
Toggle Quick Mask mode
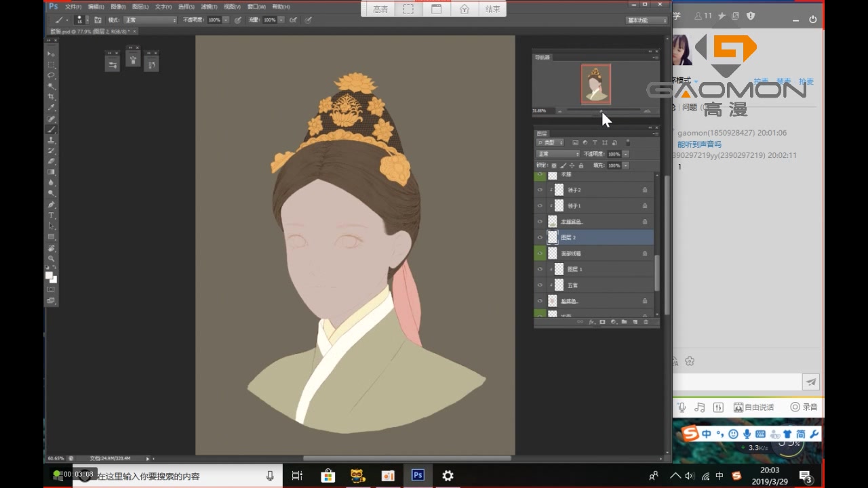tap(51, 289)
